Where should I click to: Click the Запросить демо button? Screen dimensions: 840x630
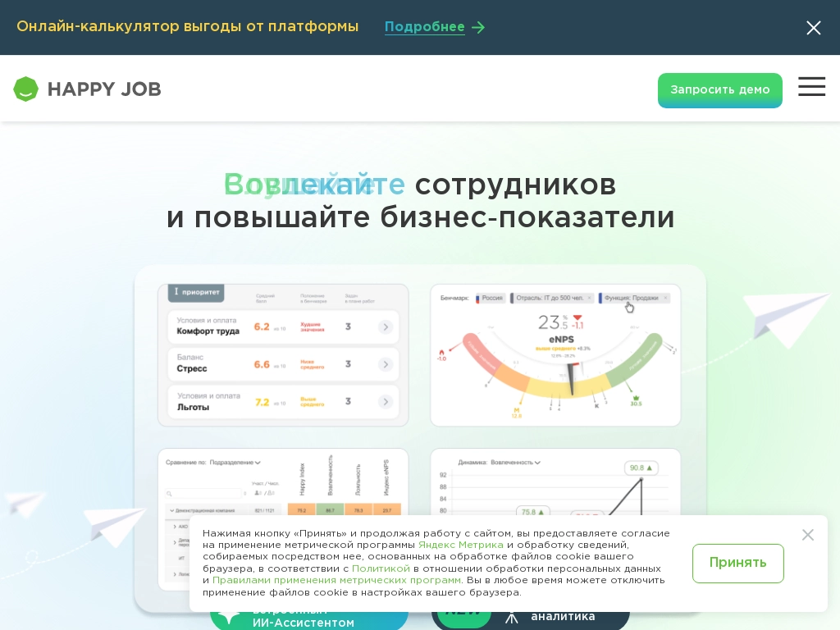coord(719,90)
